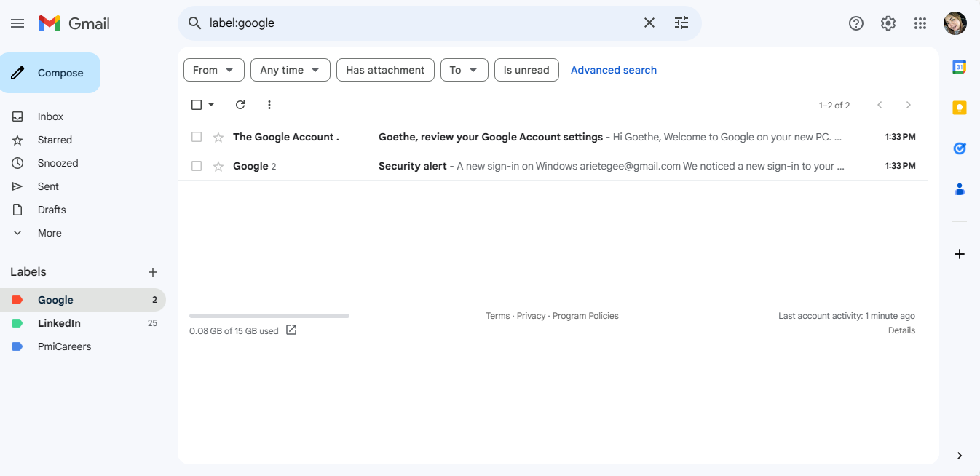
Task: Star the Security alert email
Action: point(218,166)
